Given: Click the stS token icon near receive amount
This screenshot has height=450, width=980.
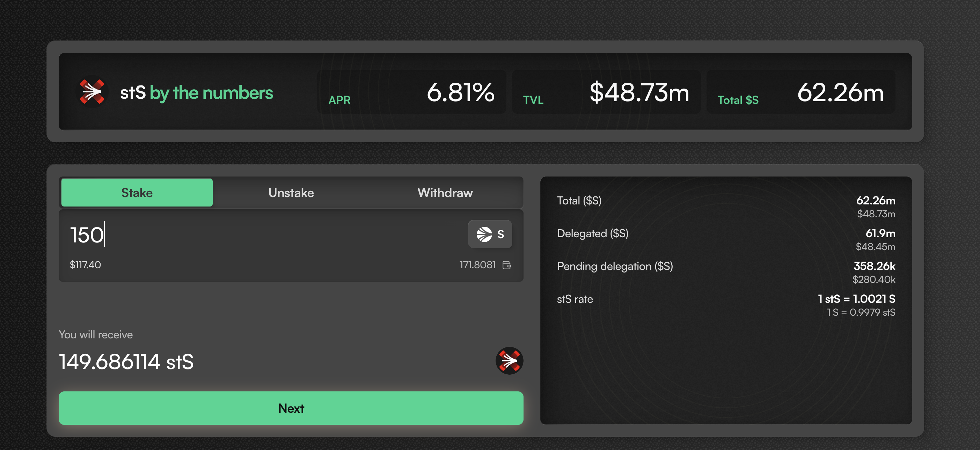Looking at the screenshot, I should [x=509, y=361].
